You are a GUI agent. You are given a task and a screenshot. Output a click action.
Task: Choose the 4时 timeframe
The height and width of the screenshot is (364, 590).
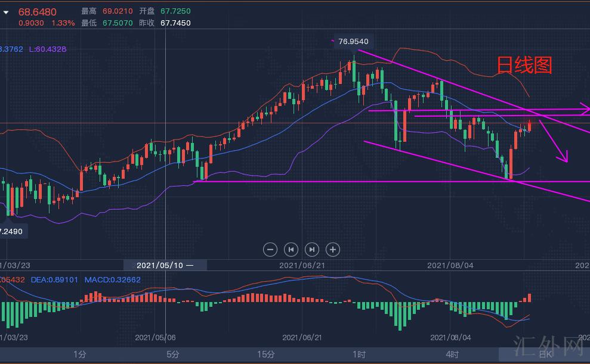[452, 354]
